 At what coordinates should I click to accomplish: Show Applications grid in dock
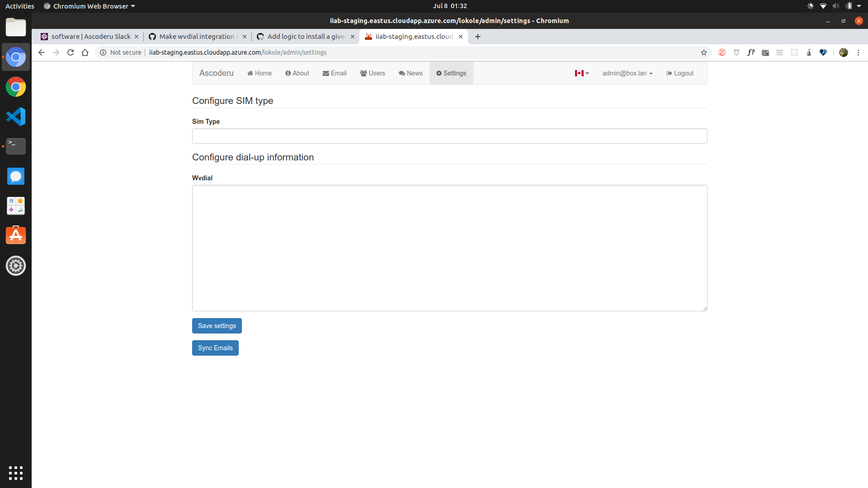point(16,473)
